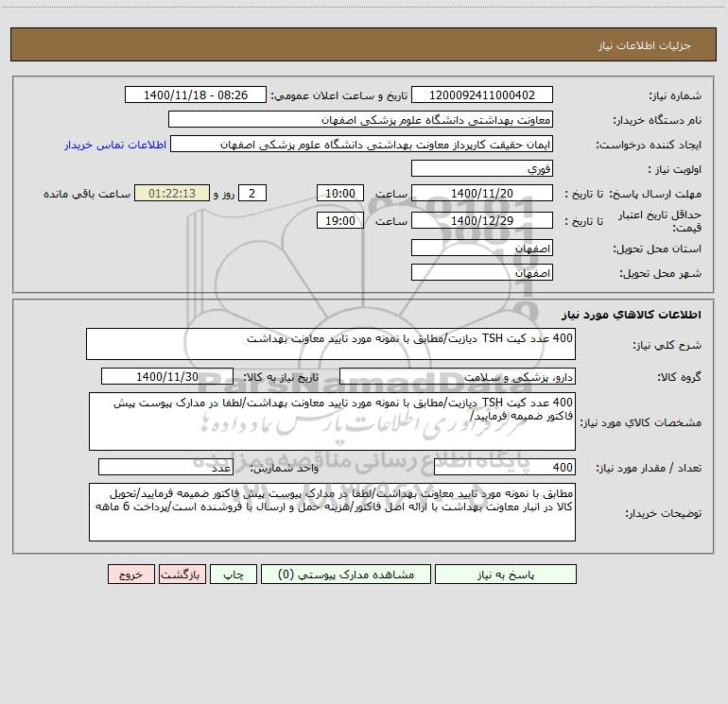Click the label توضیحات خریدار
Viewport: 728px width, 704px height.
pyautogui.click(x=663, y=513)
